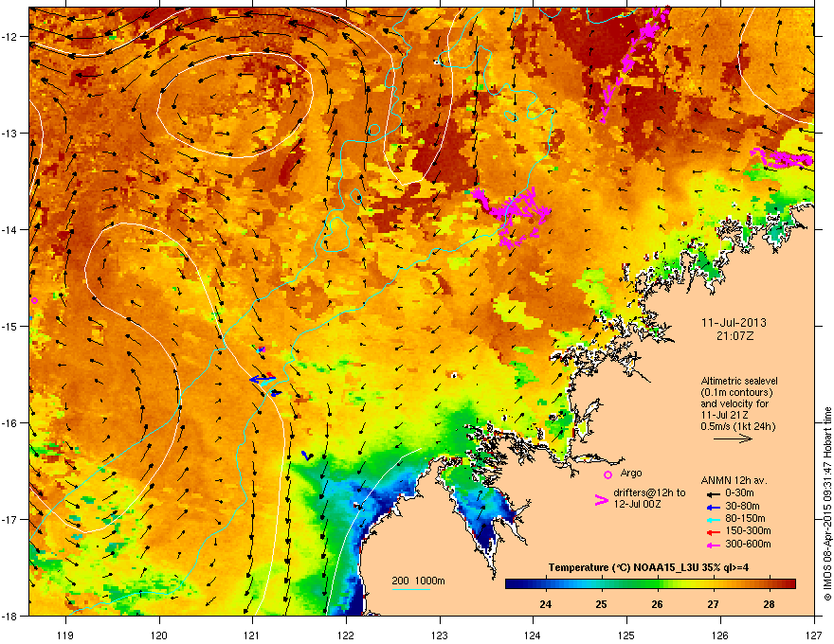The height and width of the screenshot is (644, 834).
Task: Click the '122' longitude axis label
Action: 346,635
